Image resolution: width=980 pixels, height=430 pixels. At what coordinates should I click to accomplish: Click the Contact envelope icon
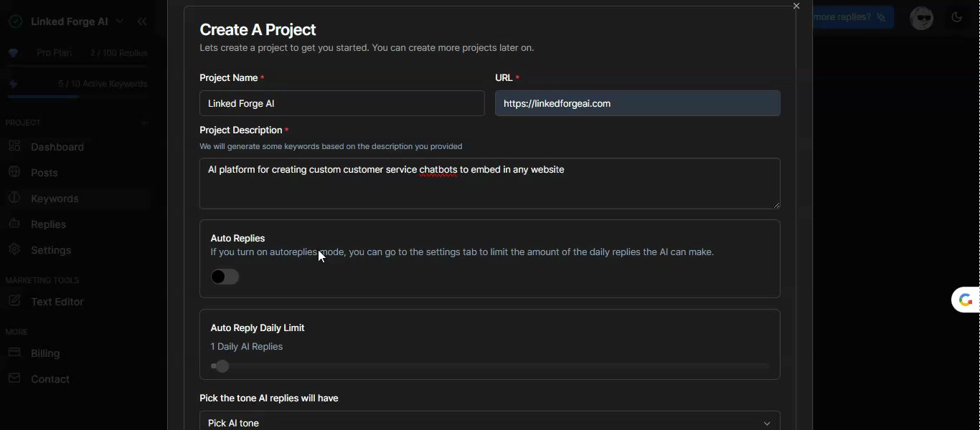pyautogui.click(x=14, y=378)
